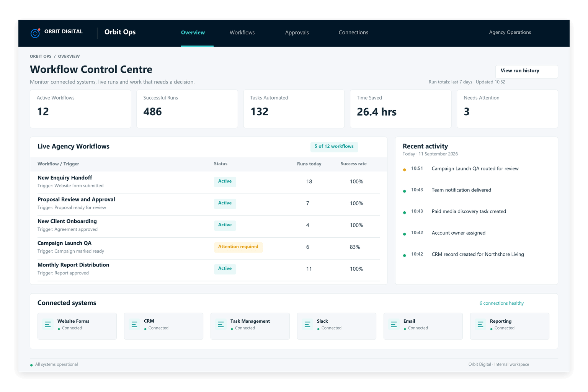
Task: Switch to the Overview tab
Action: coord(193,33)
